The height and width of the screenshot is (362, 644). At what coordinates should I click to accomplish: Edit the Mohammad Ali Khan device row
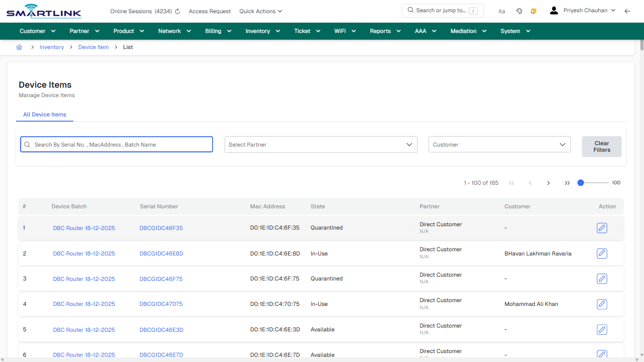pos(602,304)
